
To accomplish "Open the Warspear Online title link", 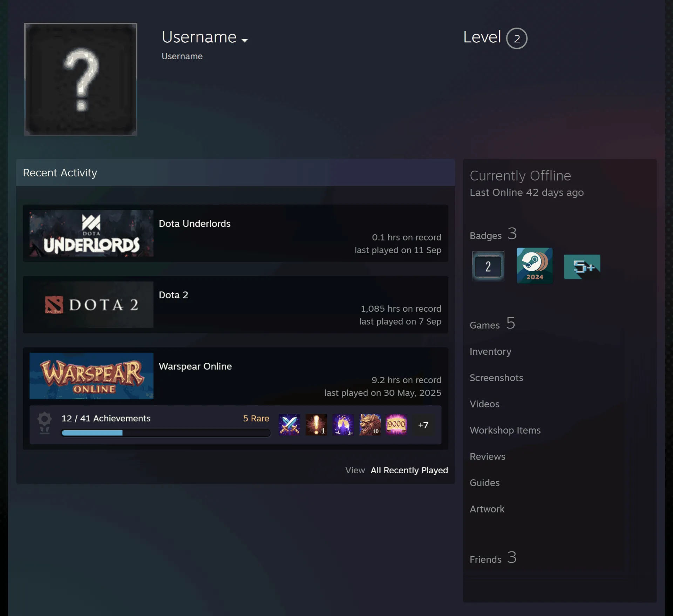I will (195, 366).
